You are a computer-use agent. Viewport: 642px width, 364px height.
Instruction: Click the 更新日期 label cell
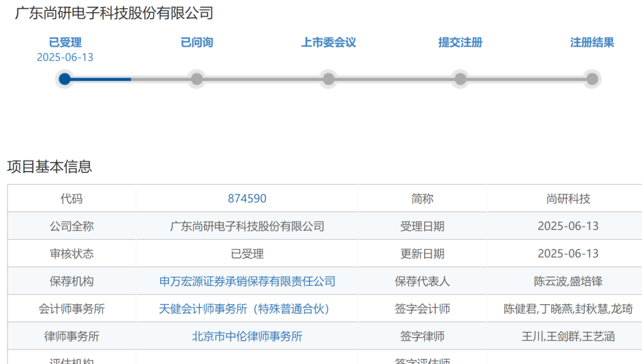click(x=422, y=253)
